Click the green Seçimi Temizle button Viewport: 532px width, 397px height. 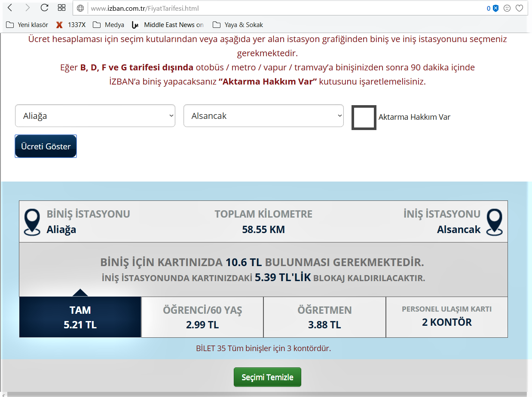[267, 377]
